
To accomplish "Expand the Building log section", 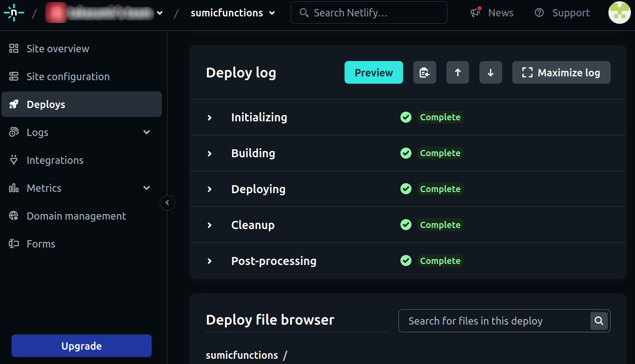I will click(210, 153).
